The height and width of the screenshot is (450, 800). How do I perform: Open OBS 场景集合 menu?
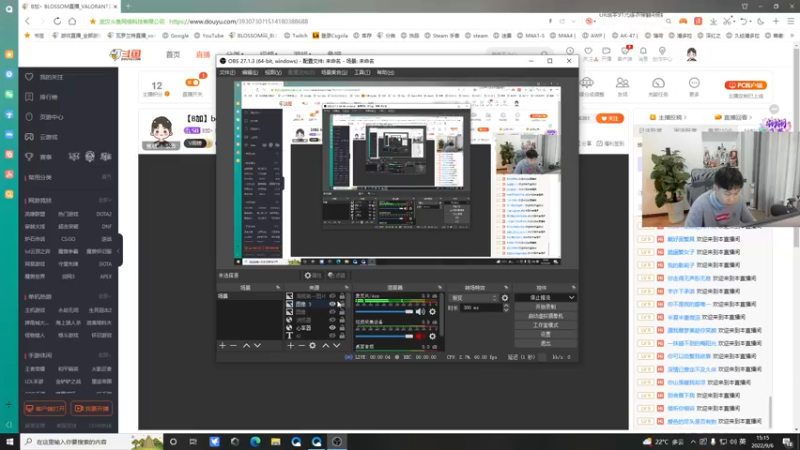coord(334,72)
